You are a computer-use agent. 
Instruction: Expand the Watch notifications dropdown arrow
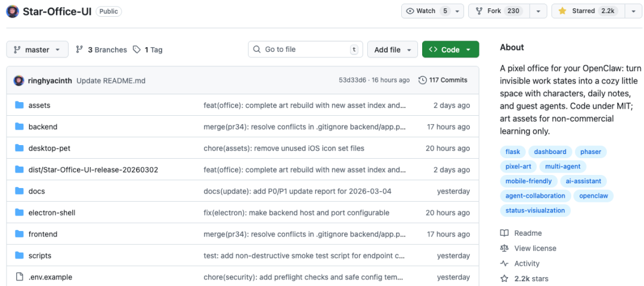click(x=457, y=11)
